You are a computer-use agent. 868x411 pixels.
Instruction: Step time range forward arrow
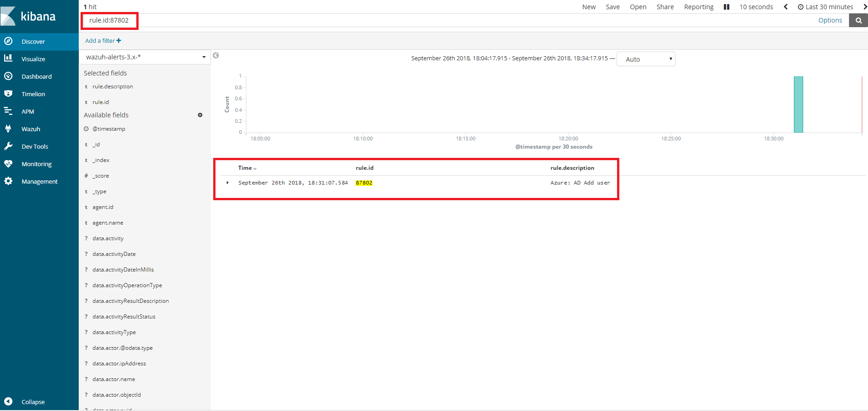tap(865, 7)
